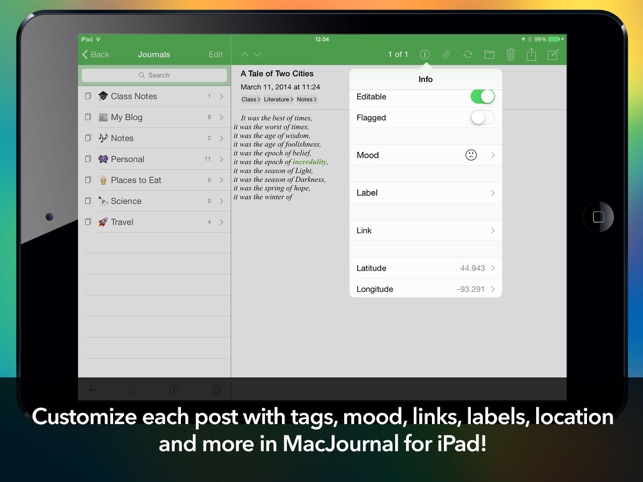The width and height of the screenshot is (643, 482).
Task: Open the entry Info icon in toolbar
Action: point(425,55)
